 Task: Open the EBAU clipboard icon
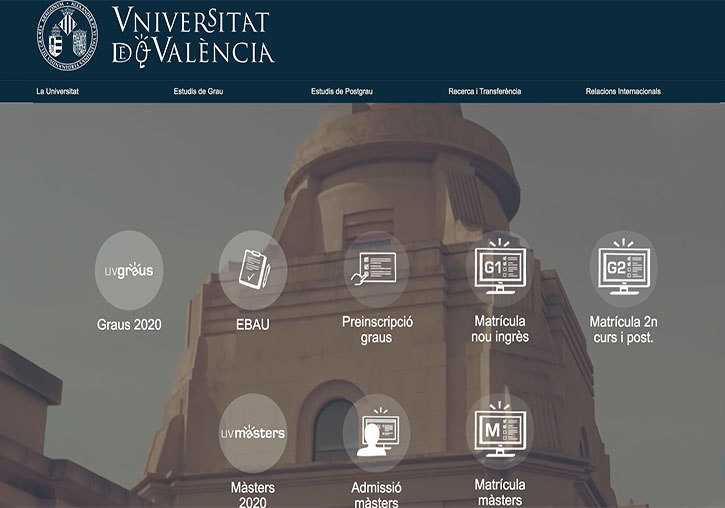[253, 270]
